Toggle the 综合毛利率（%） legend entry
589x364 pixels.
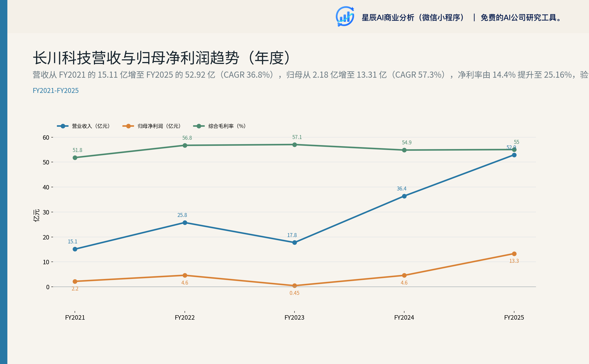click(x=220, y=126)
